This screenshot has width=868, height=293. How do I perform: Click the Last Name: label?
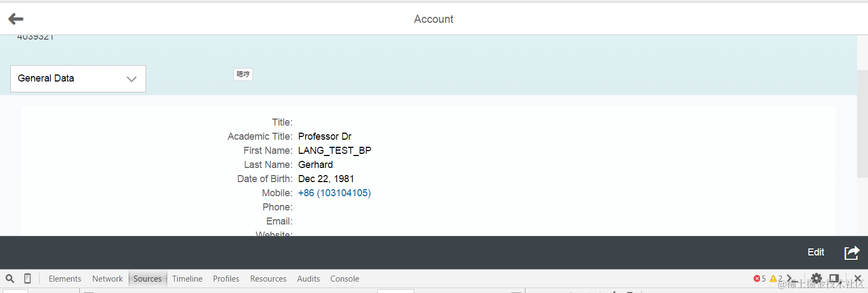coord(268,165)
